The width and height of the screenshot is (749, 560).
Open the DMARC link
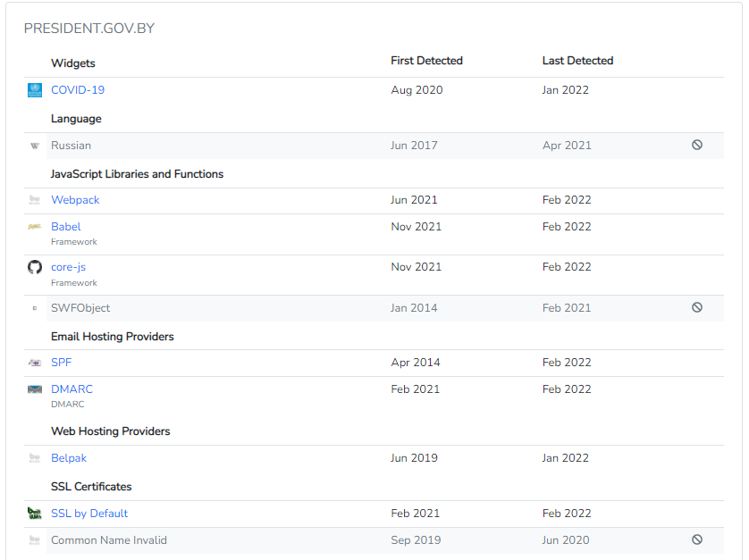click(72, 389)
